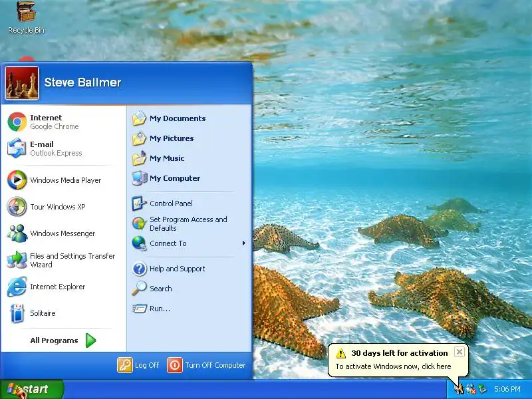Click 'Files and Settings Transfer Wizard' text
The width and height of the screenshot is (532, 399).
72,260
